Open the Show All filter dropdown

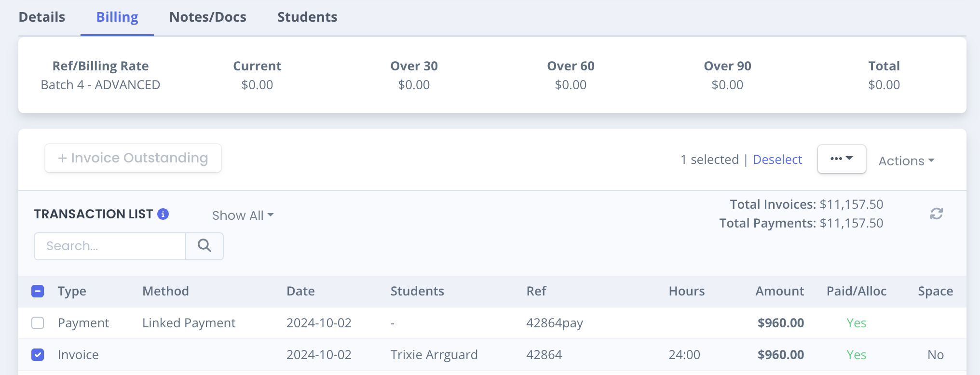pyautogui.click(x=243, y=215)
